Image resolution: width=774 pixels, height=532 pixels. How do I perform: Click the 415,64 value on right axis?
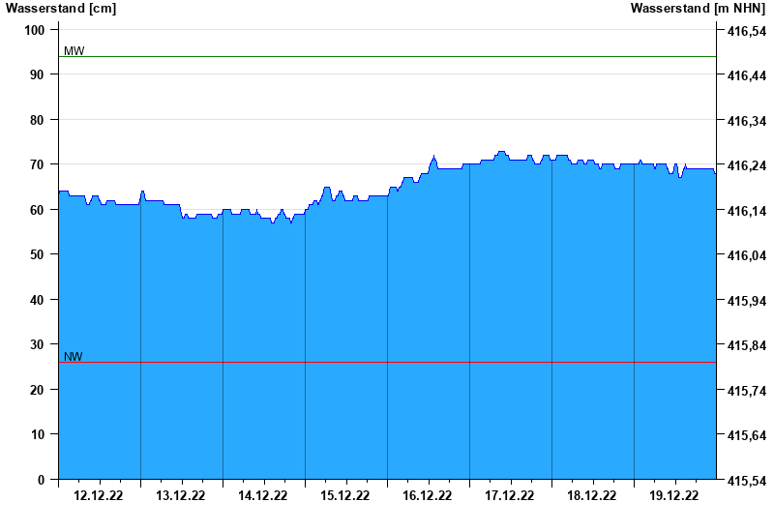747,436
